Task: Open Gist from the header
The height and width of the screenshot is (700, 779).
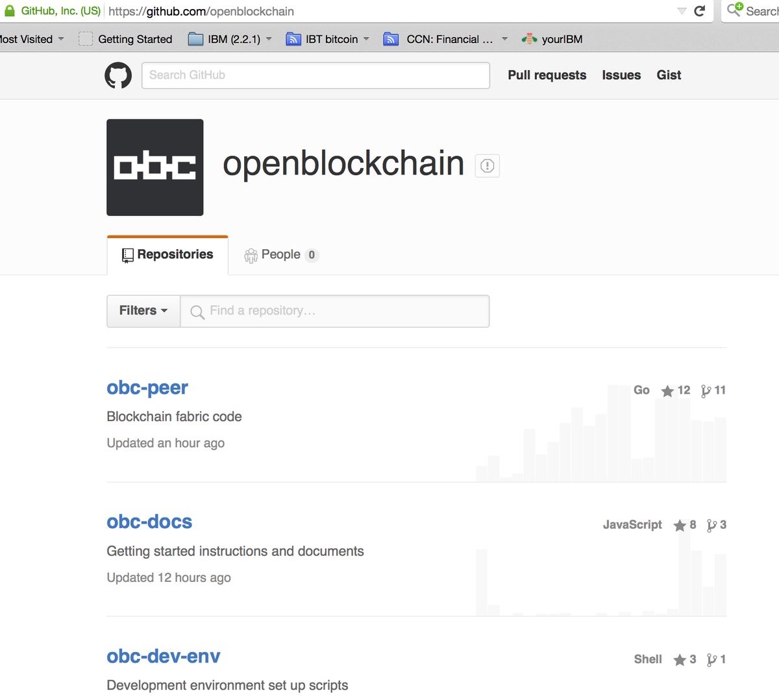Action: (669, 75)
